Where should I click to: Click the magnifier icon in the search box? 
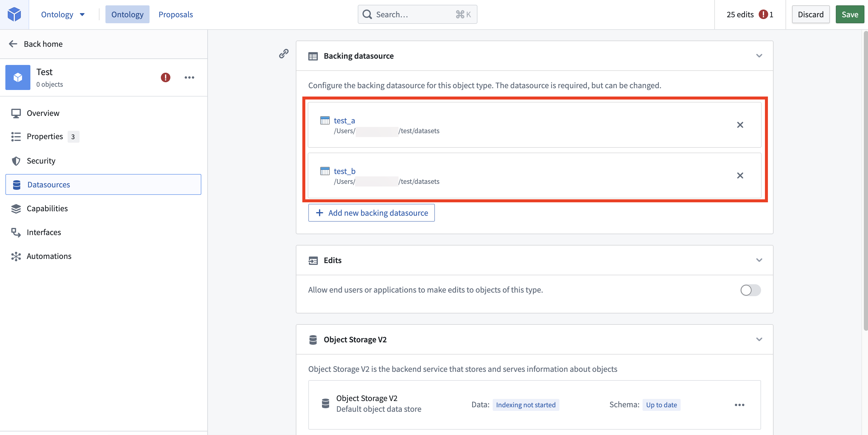(x=367, y=14)
